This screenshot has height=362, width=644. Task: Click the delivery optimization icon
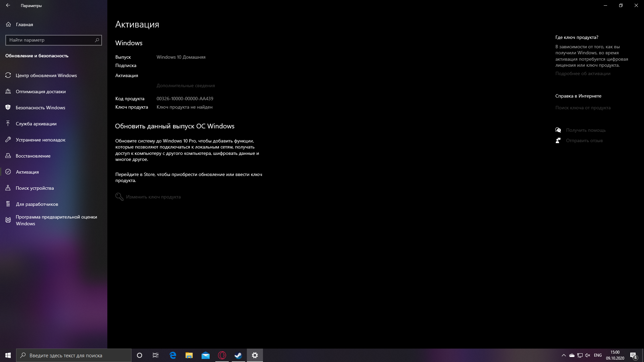[x=8, y=92]
